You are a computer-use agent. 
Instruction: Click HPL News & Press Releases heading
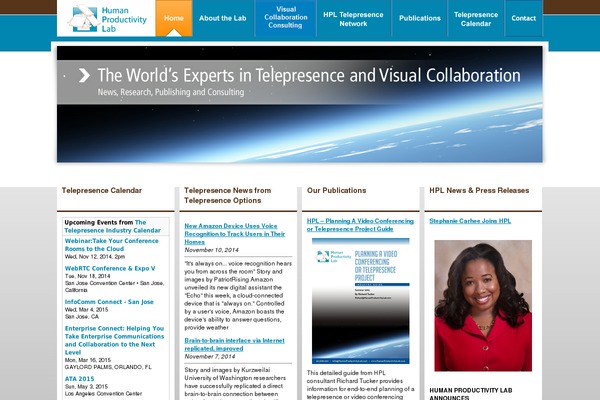tap(479, 190)
